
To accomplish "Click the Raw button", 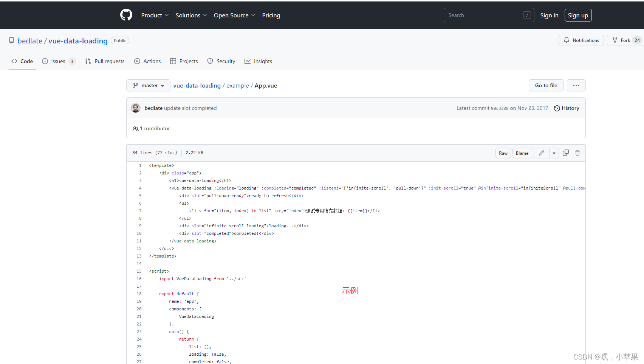I will click(503, 153).
